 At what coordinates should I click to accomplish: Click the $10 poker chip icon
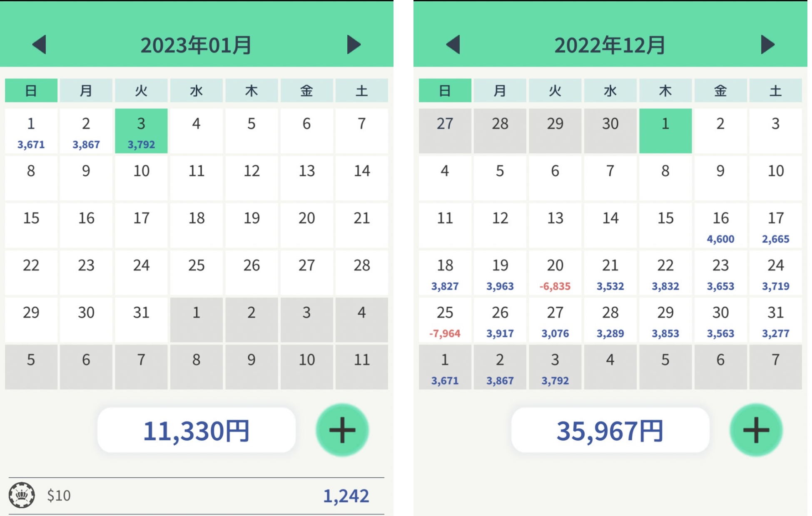click(x=22, y=495)
